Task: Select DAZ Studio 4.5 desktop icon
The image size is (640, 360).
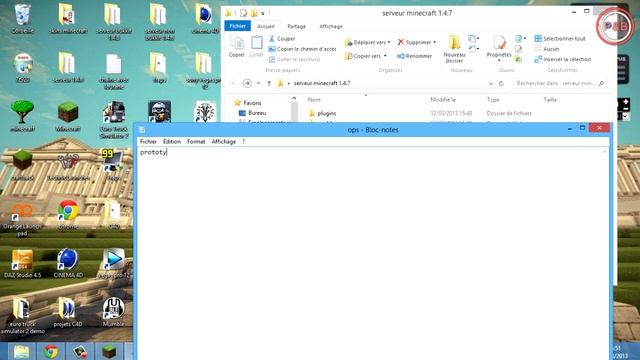Action: 22,263
